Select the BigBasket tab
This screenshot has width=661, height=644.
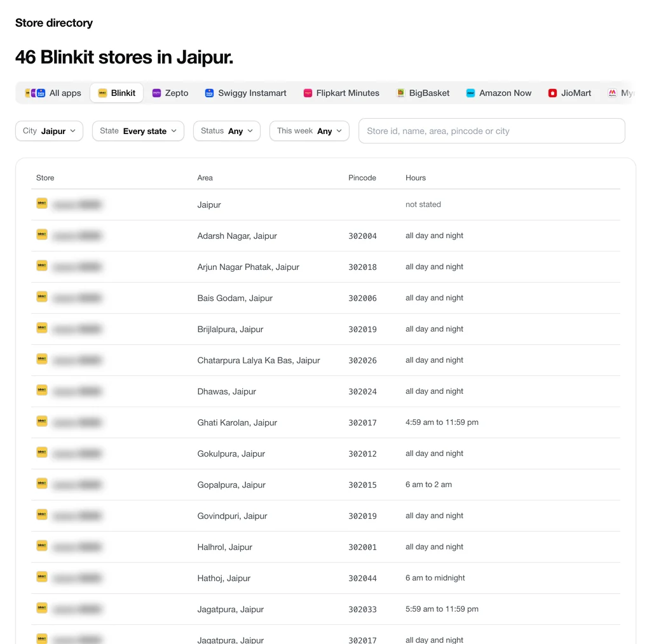tap(423, 93)
